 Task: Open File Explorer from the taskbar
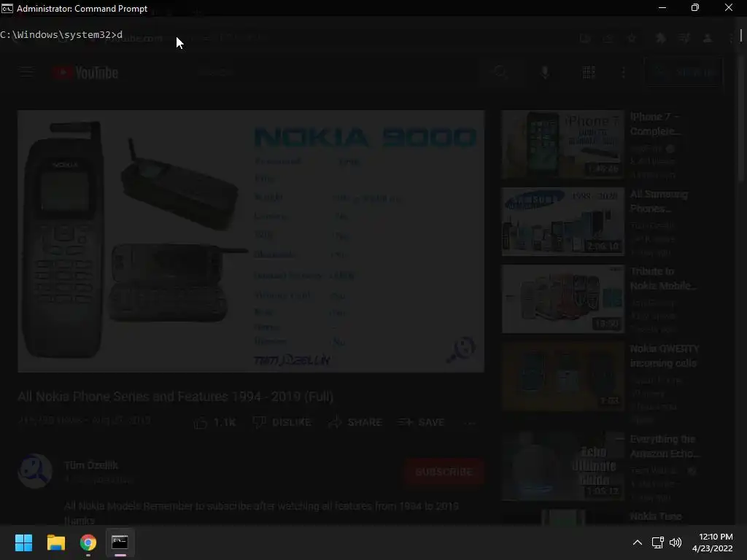coord(55,542)
